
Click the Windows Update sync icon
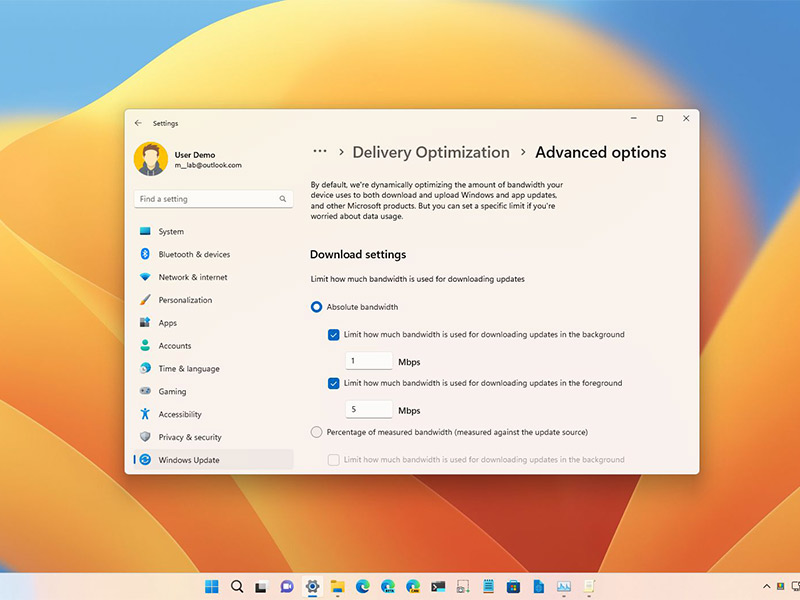click(145, 460)
